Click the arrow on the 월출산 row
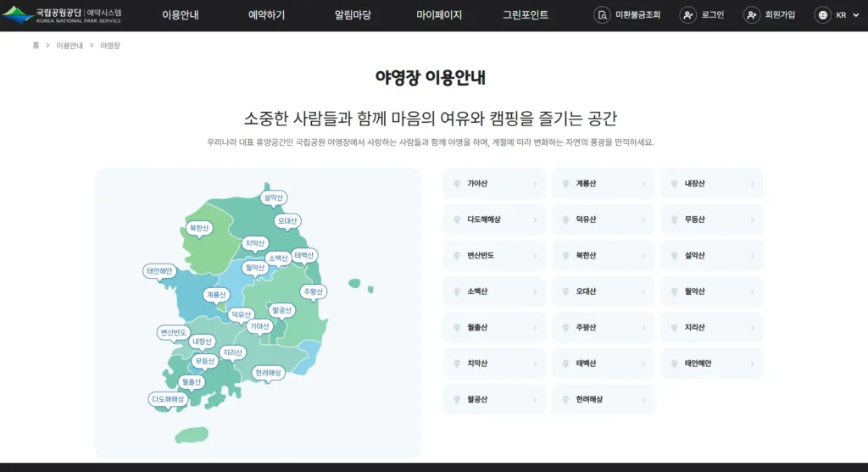Viewport: 868px width, 472px height. point(535,328)
